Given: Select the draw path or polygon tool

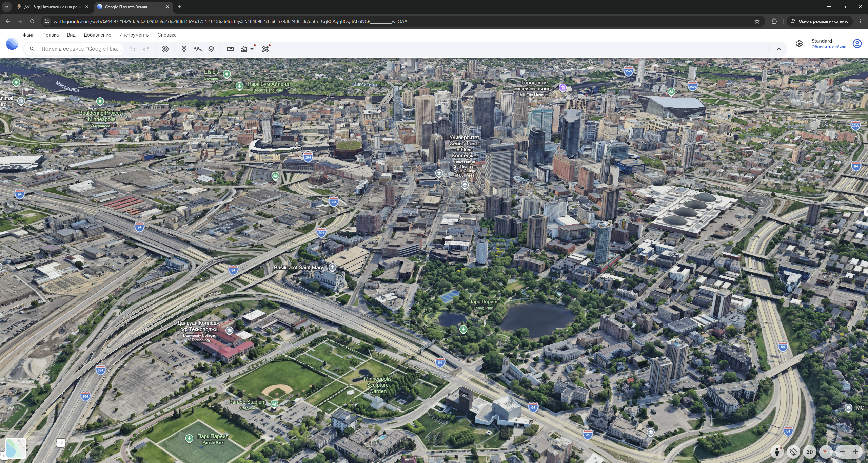Looking at the screenshot, I should tap(198, 49).
